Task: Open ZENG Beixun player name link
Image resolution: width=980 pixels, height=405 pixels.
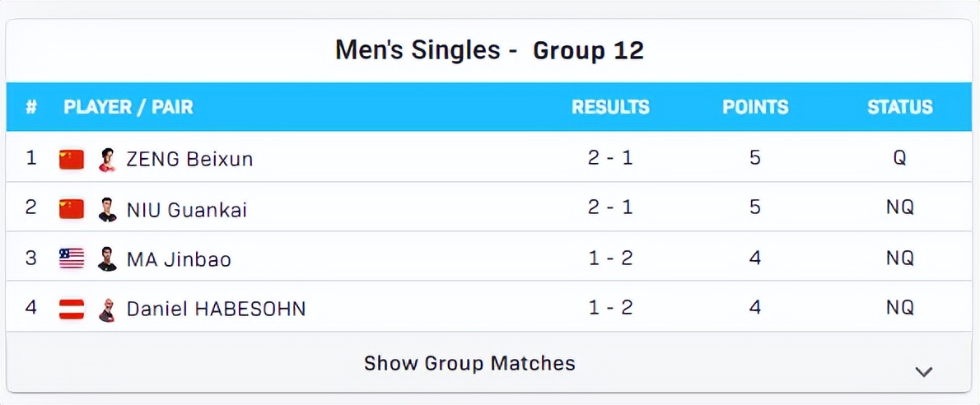Action: (189, 159)
